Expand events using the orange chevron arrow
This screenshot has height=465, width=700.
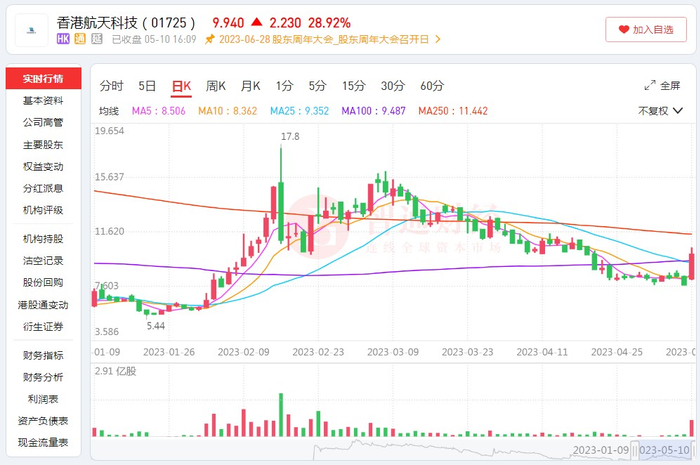tap(438, 39)
